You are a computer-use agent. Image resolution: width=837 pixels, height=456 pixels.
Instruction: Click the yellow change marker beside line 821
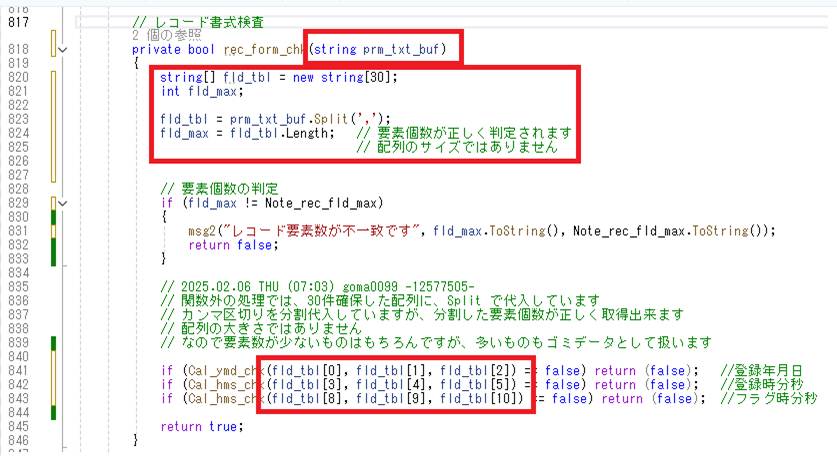coord(52,91)
